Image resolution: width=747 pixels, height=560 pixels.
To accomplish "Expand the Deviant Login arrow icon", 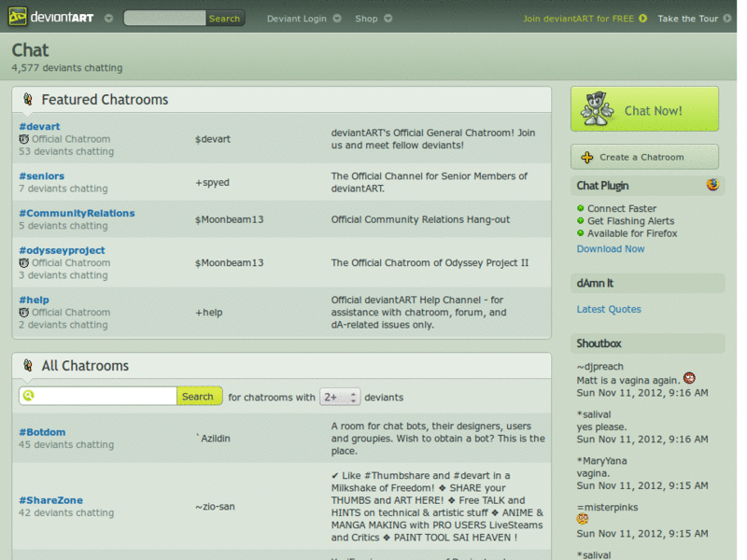I will click(337, 19).
